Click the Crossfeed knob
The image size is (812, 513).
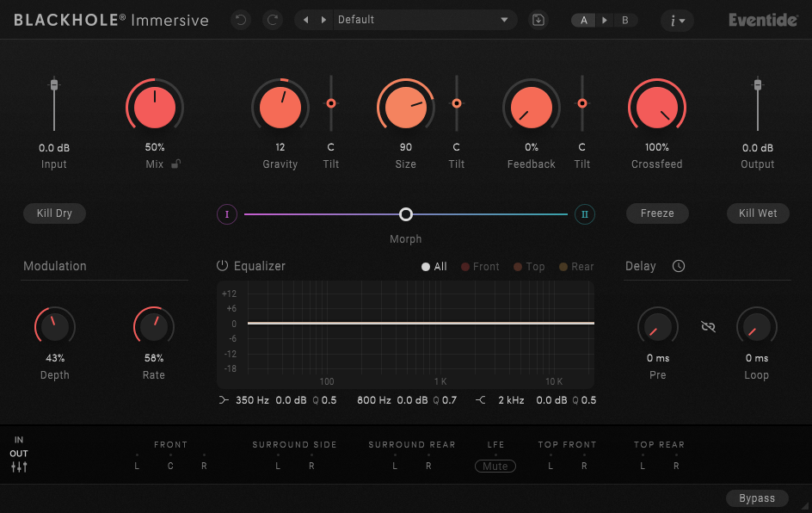pyautogui.click(x=656, y=108)
